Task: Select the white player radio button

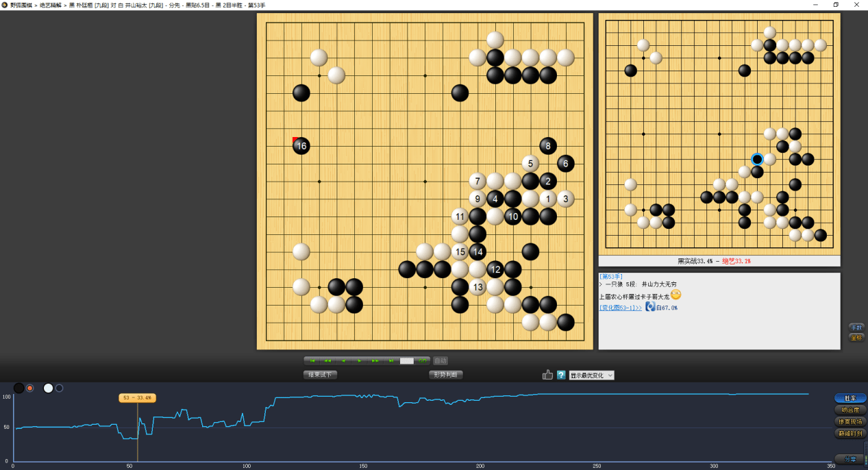Action: [x=59, y=388]
